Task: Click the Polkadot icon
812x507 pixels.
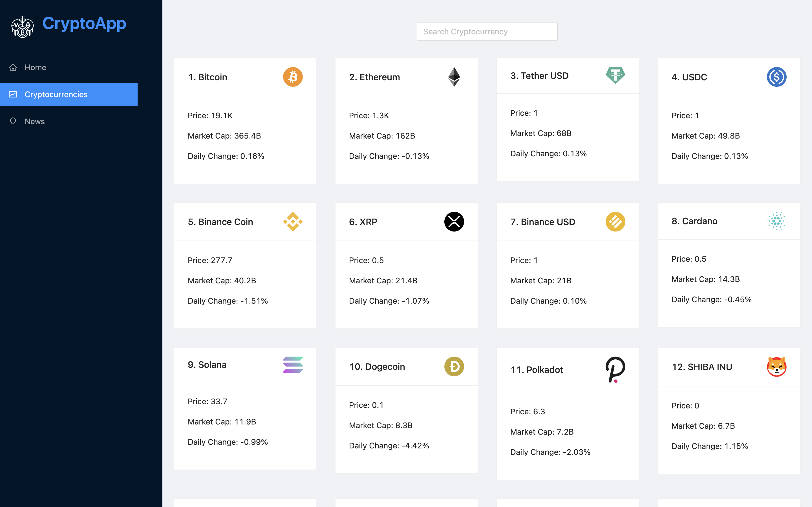Action: coord(615,370)
